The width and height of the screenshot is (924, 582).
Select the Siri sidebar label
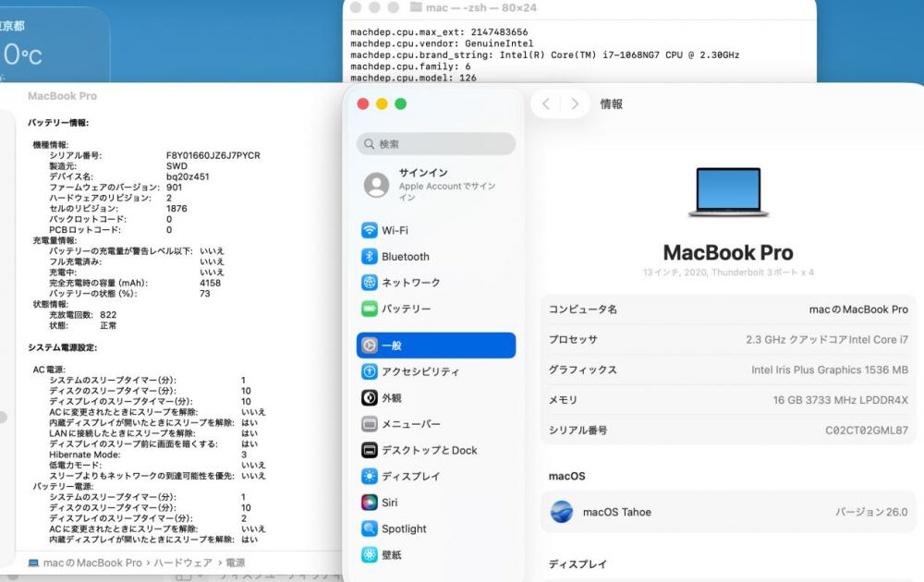390,503
